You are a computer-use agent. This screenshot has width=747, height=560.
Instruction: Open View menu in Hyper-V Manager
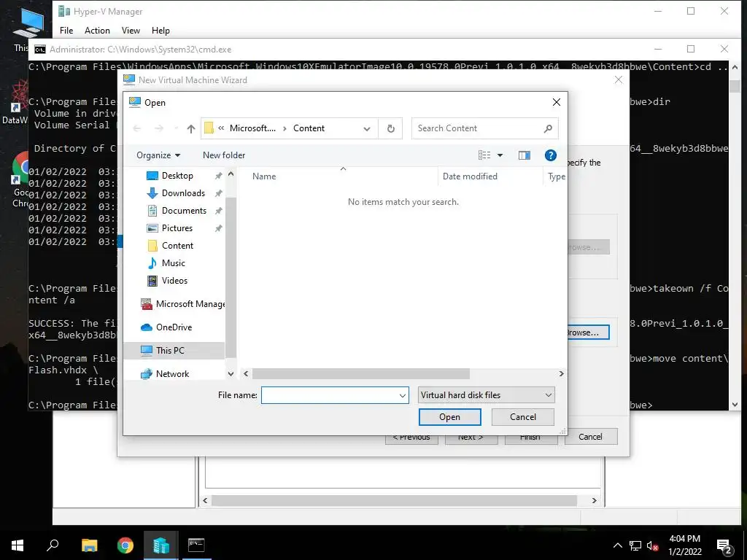(x=131, y=31)
